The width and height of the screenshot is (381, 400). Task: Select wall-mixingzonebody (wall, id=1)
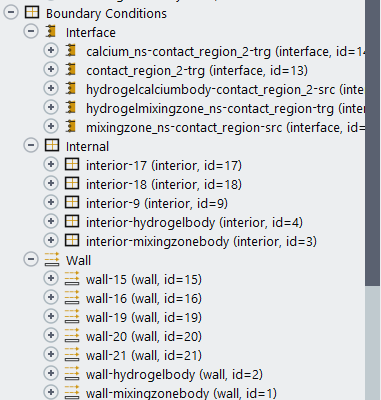(181, 393)
